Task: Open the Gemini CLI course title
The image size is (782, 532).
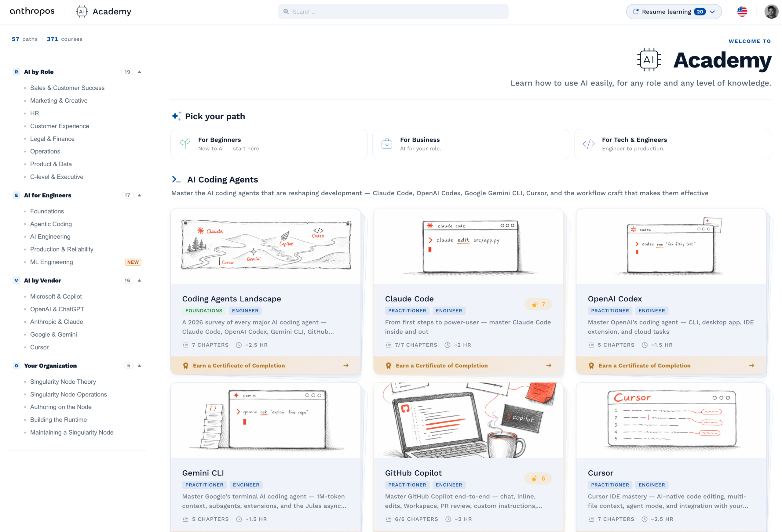Action: pyautogui.click(x=203, y=473)
